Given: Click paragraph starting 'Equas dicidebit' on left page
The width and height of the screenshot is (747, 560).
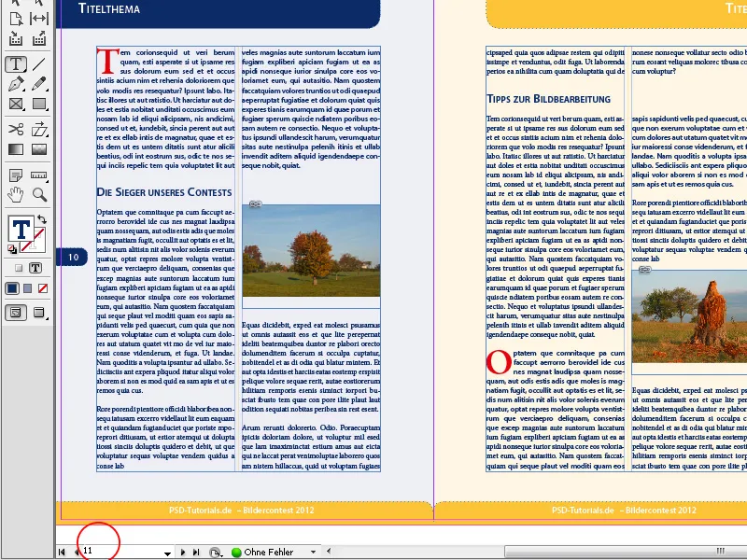Looking at the screenshot, I should pyautogui.click(x=311, y=367).
